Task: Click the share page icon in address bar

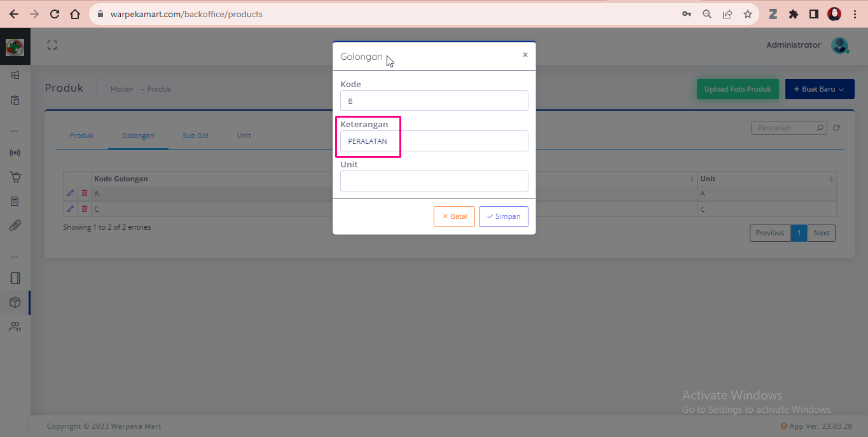Action: (727, 14)
